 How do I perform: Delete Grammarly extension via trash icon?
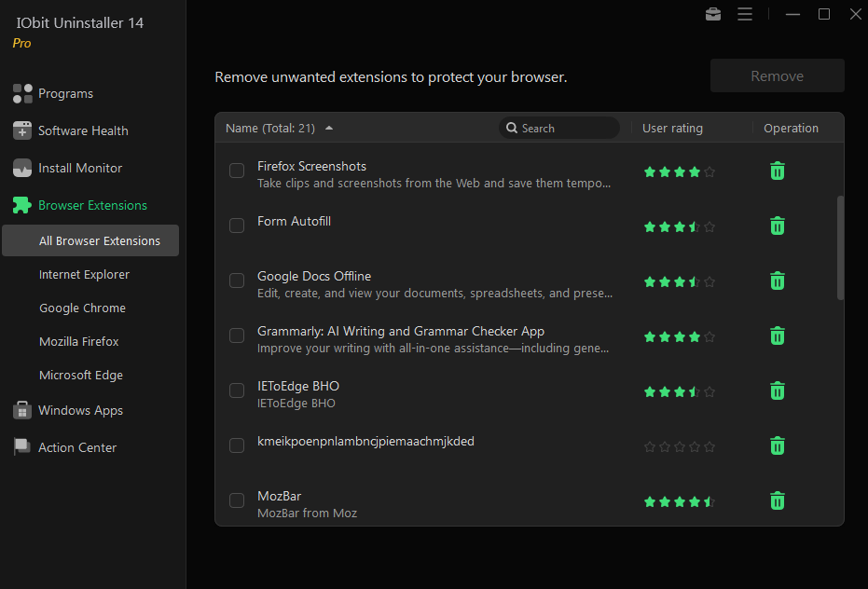point(778,336)
